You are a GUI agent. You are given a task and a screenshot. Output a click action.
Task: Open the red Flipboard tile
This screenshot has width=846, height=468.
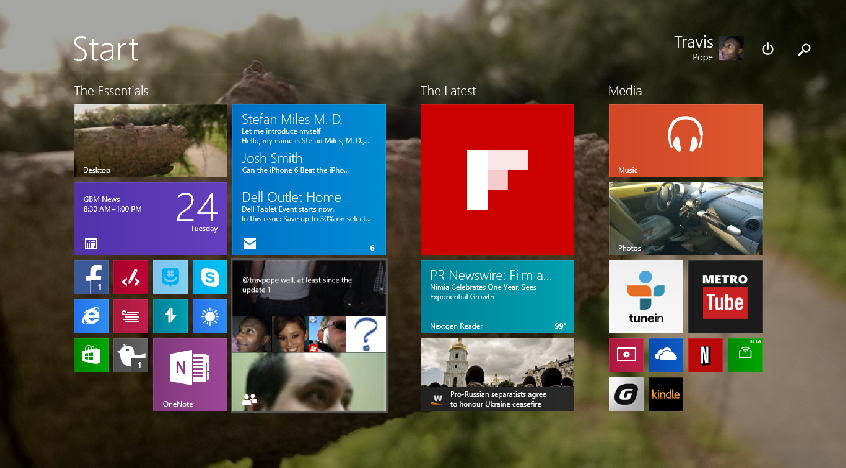[497, 179]
